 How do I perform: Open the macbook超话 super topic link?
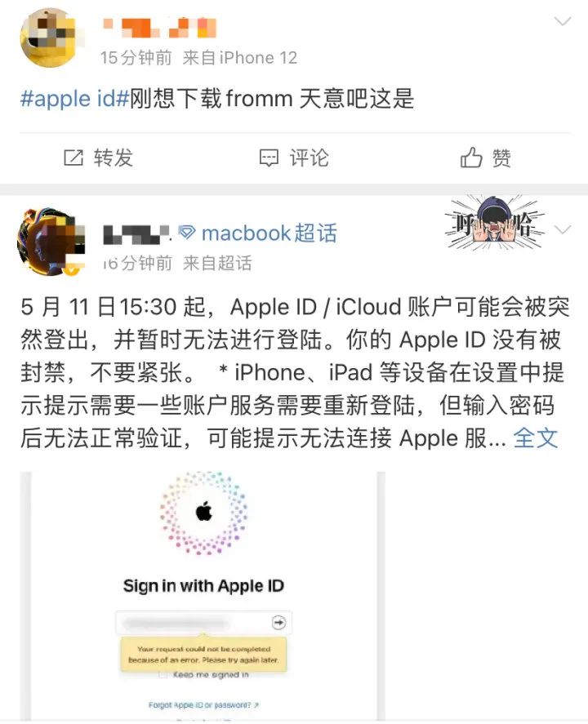269,233
